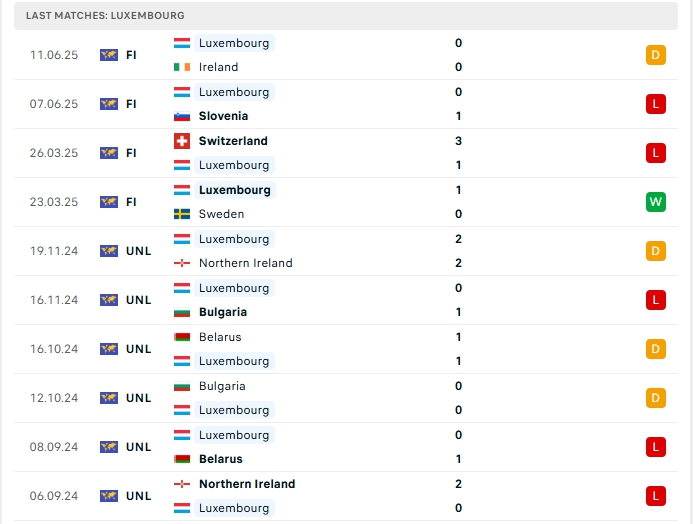Open the 06.09.24 Northern Ireland match row
Screen dimensions: 693x524
tap(346, 496)
